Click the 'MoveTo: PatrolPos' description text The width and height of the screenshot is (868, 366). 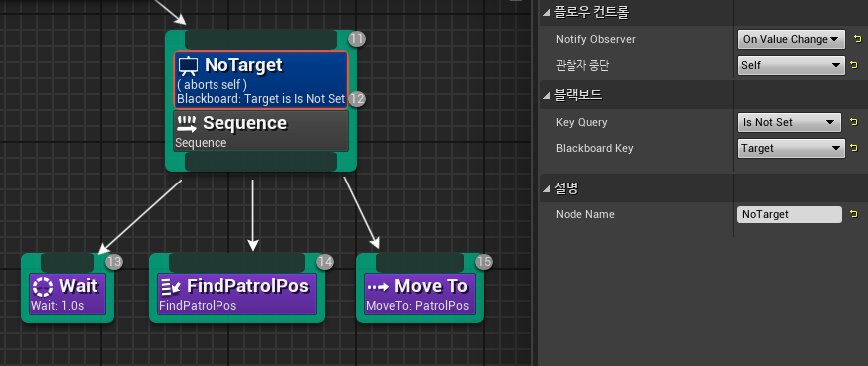click(x=417, y=305)
